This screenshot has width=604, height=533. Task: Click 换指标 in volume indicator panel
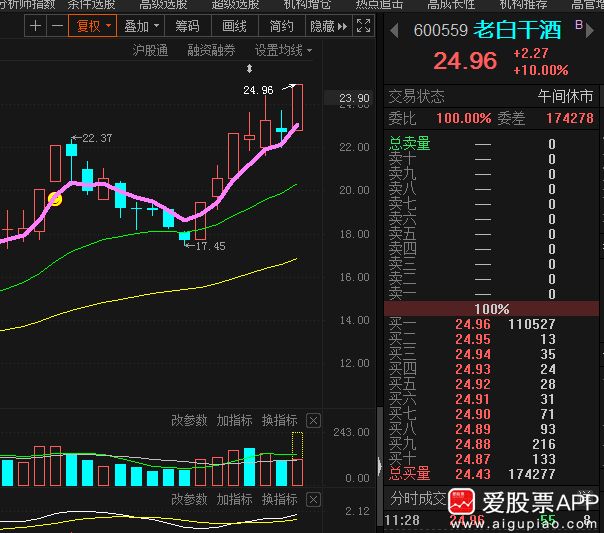280,420
